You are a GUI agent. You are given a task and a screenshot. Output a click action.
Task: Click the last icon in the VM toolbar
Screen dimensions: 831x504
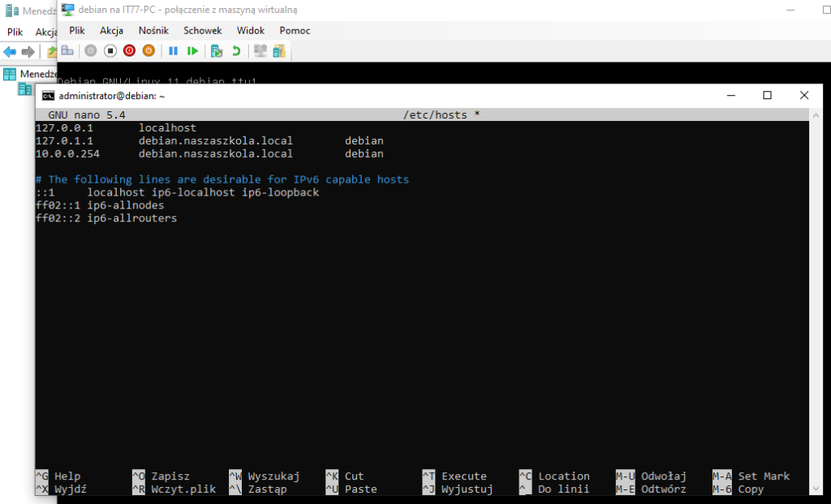click(279, 51)
